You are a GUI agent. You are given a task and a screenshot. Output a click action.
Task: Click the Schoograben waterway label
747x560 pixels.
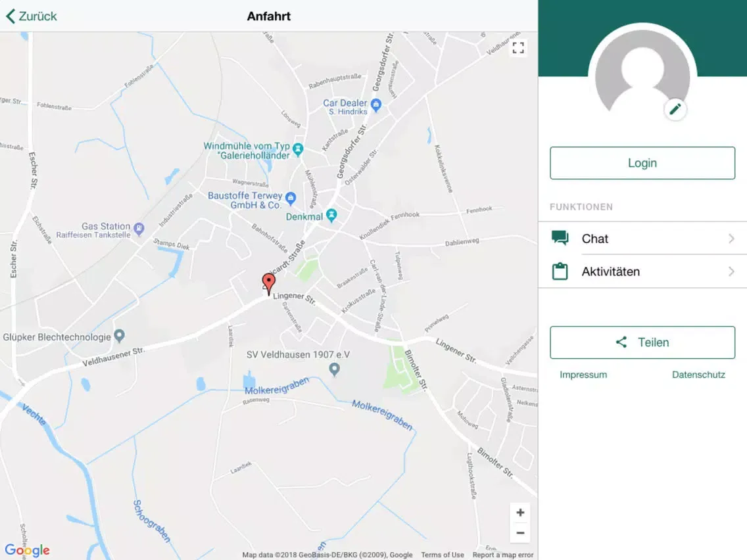point(151,521)
